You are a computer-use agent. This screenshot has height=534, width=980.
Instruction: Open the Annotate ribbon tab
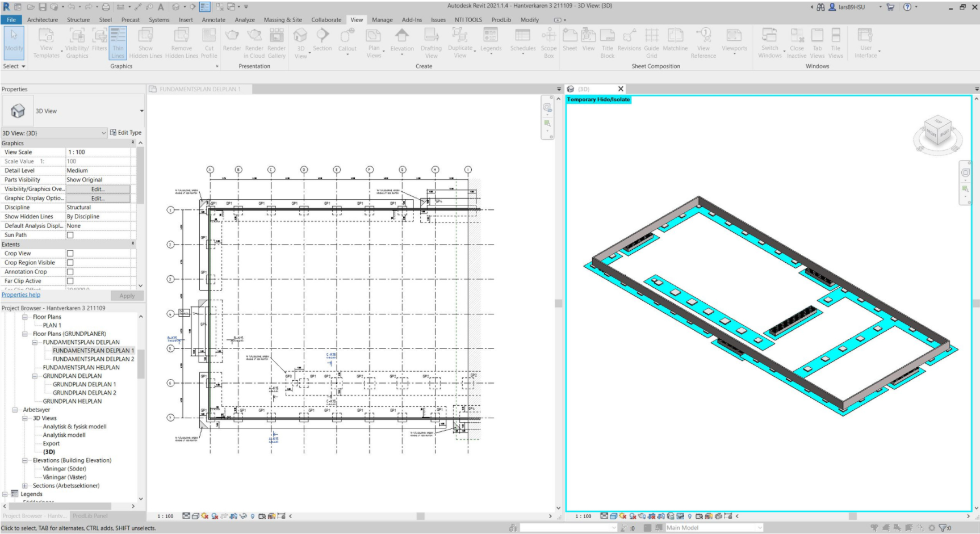[x=213, y=20]
